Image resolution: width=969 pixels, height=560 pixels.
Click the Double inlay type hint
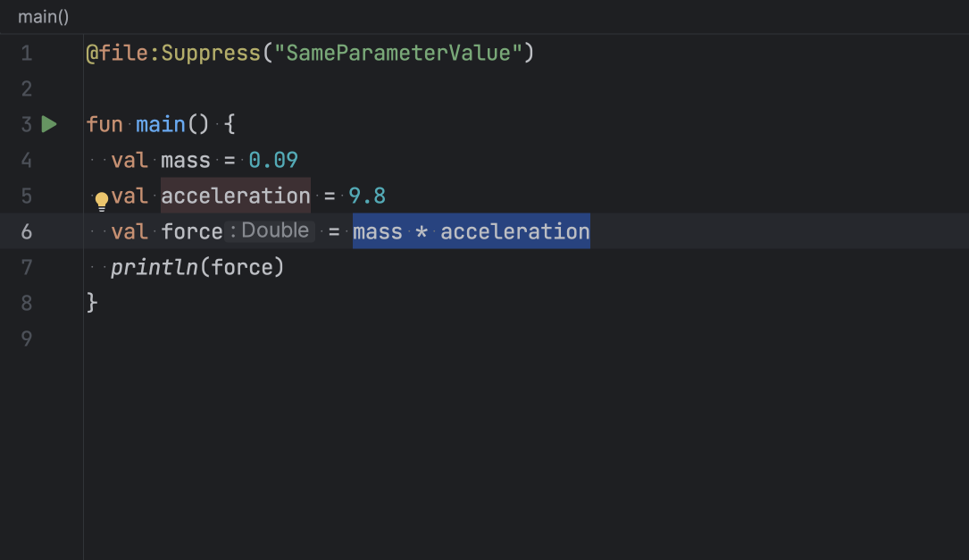click(x=270, y=230)
